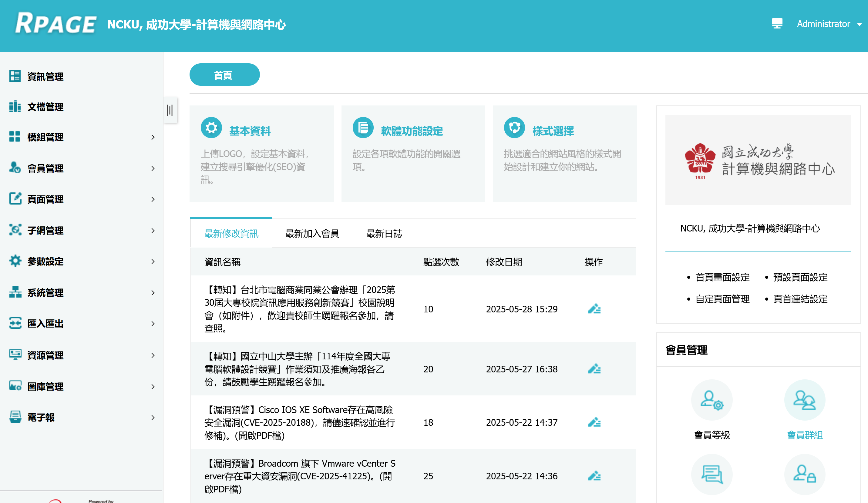Click the 軟體功能設定 document circle icon

tap(363, 128)
